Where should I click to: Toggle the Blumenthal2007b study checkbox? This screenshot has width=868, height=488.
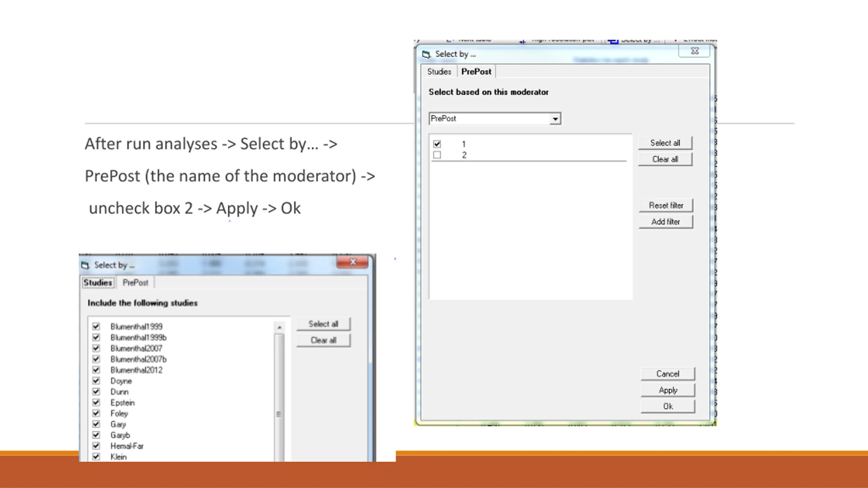(96, 359)
